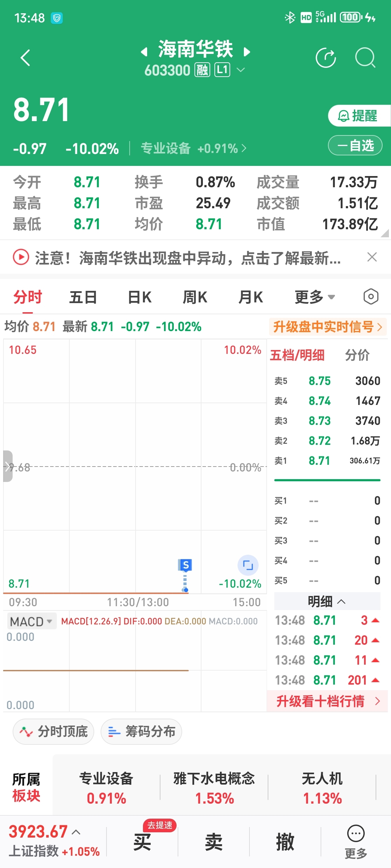Switch to 分价 panel tab
Image resolution: width=391 pixels, height=868 pixels.
(357, 355)
